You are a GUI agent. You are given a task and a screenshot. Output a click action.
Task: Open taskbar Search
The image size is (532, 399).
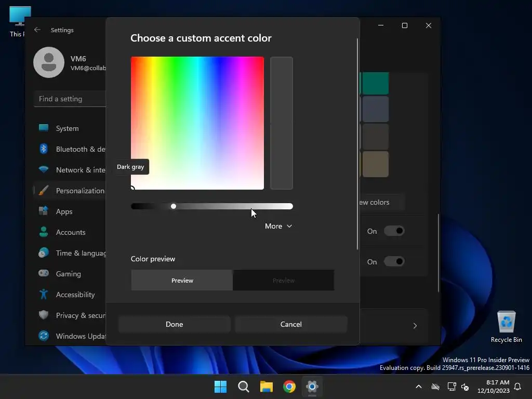(244, 387)
